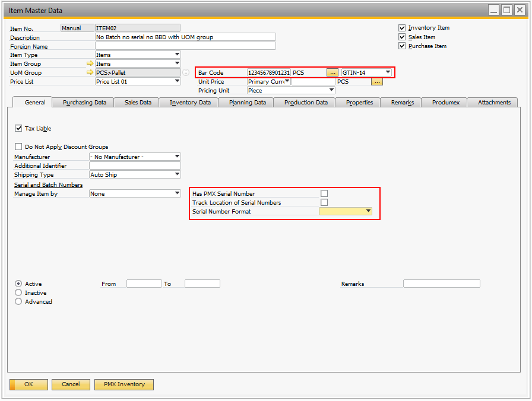Open the GTIN-14 barcode type dropdown
The image size is (532, 401).
pos(388,72)
